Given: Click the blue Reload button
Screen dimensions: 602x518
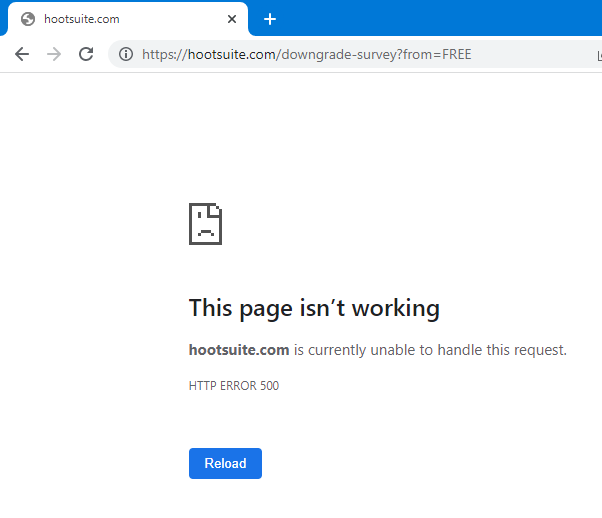Looking at the screenshot, I should [225, 463].
